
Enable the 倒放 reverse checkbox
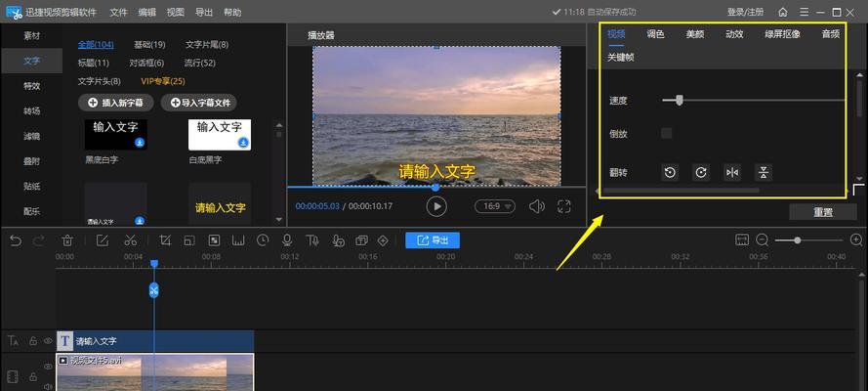tap(667, 133)
